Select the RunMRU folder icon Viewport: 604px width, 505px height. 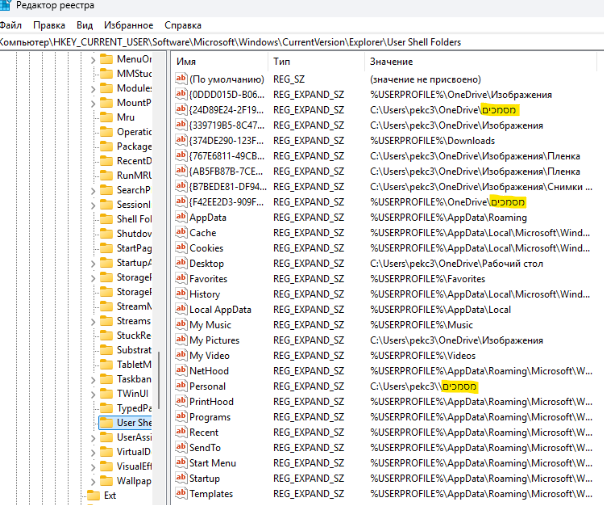point(106,175)
